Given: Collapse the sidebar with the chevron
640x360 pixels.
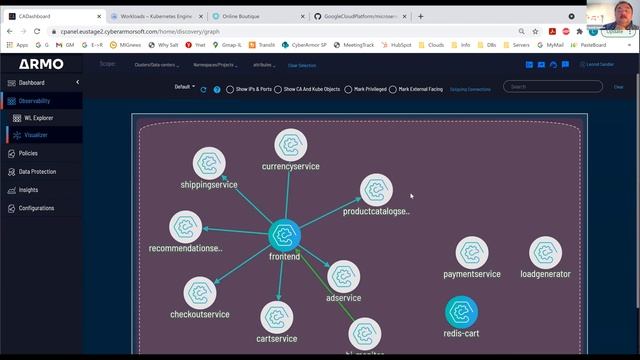Looking at the screenshot, I should 78,82.
